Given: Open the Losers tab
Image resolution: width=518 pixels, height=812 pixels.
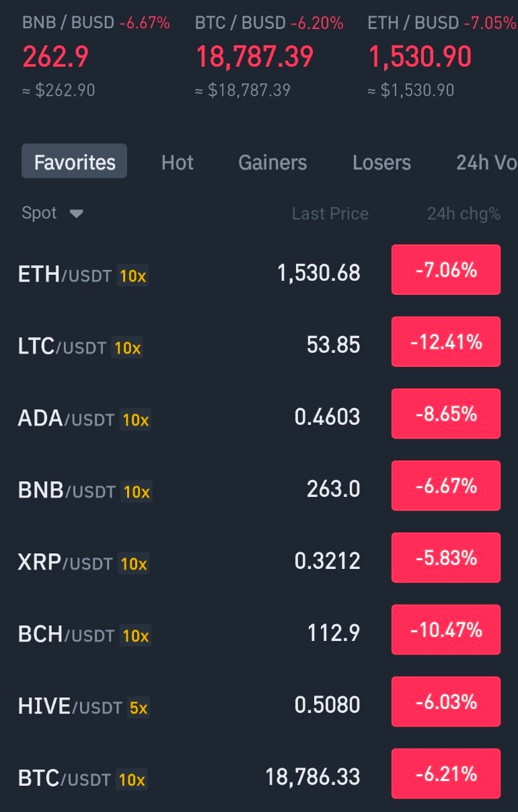Looking at the screenshot, I should [x=381, y=162].
